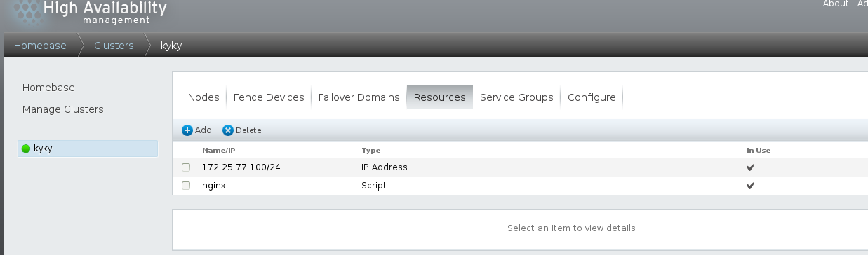The height and width of the screenshot is (255, 868).
Task: Tick the checkbox for 172.25.77.100/24
Action: pyautogui.click(x=186, y=167)
